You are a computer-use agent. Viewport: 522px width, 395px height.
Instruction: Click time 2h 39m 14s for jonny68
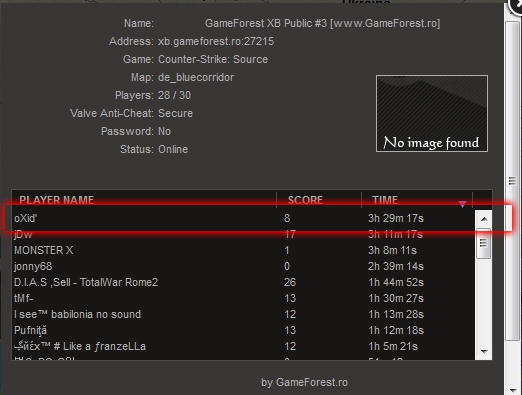click(396, 266)
